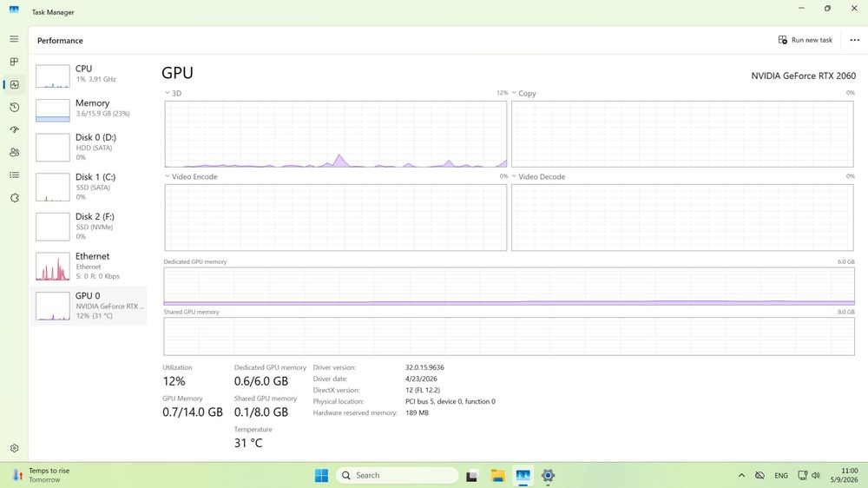Open the hamburger navigation menu

point(14,39)
